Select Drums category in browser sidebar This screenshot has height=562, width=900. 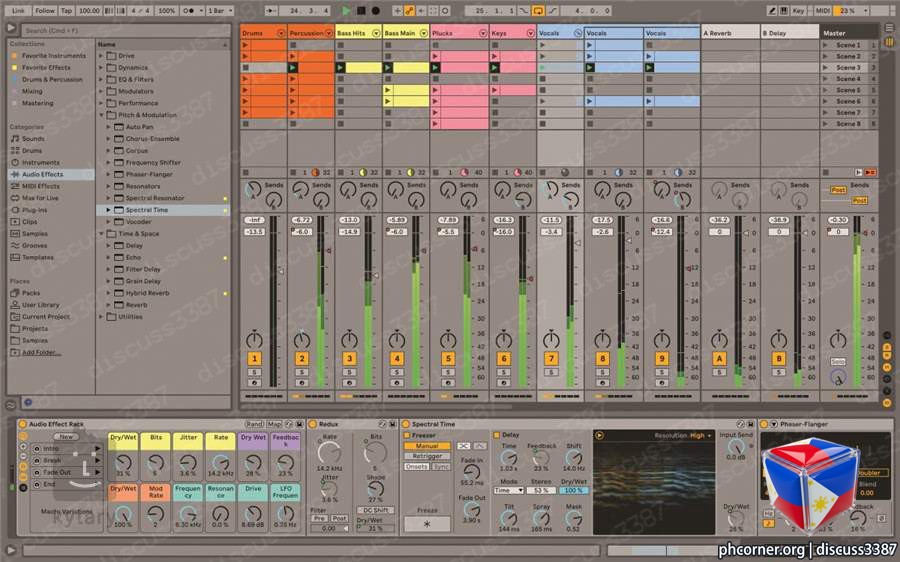tap(32, 150)
